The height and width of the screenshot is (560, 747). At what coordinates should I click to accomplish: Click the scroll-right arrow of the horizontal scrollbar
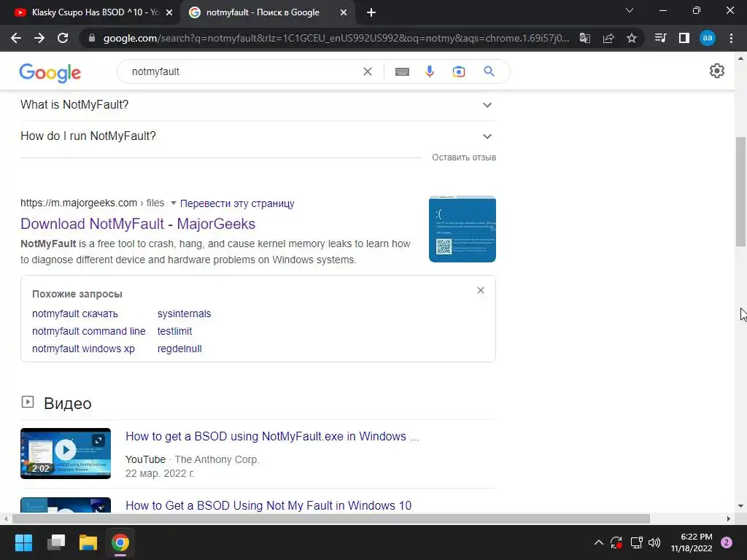click(x=729, y=518)
